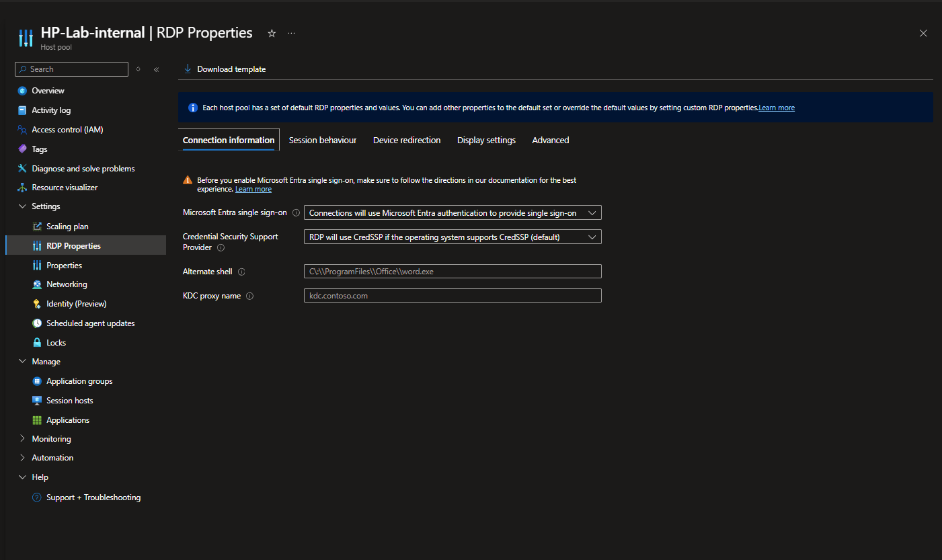Image resolution: width=942 pixels, height=560 pixels.
Task: Click the Scheduled agent updates clock icon
Action: pos(37,323)
